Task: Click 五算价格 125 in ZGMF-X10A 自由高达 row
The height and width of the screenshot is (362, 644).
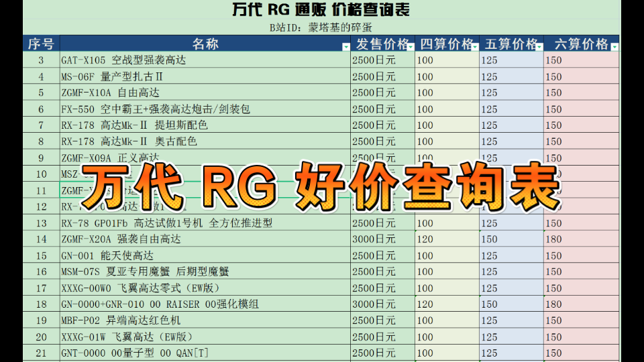Action: (x=511, y=93)
